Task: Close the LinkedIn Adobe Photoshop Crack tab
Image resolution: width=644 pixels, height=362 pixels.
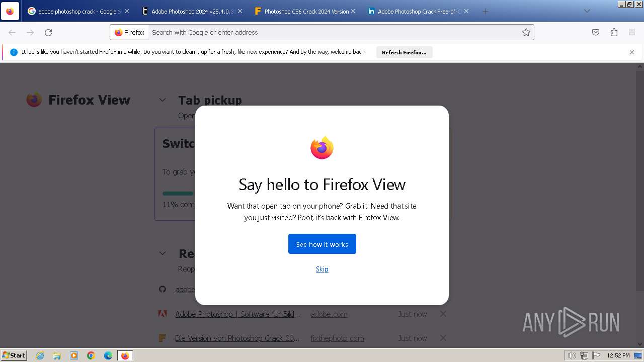Action: [x=466, y=11]
